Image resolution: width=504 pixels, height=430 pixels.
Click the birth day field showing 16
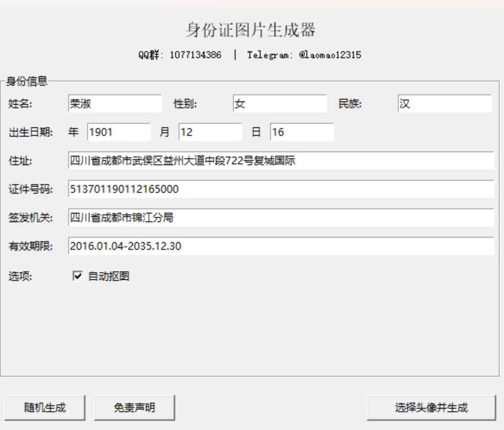tap(302, 132)
